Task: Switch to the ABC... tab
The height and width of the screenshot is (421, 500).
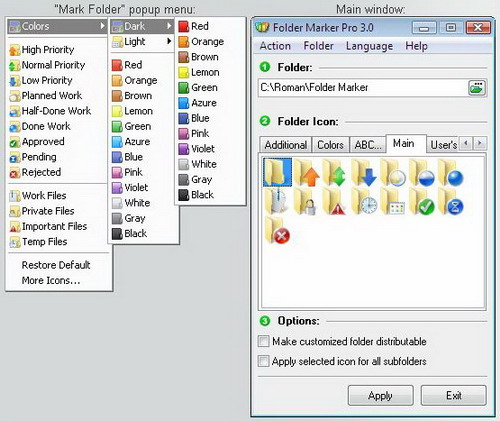Action: pos(368,145)
